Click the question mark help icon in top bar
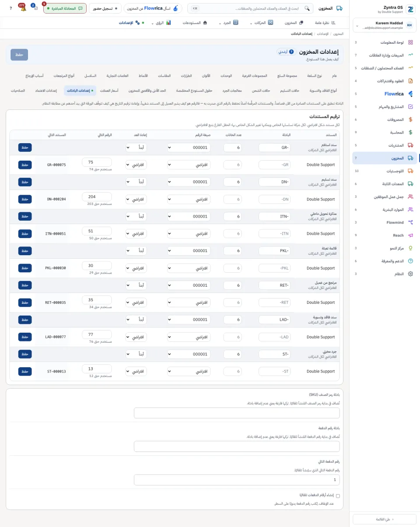 point(10,8)
